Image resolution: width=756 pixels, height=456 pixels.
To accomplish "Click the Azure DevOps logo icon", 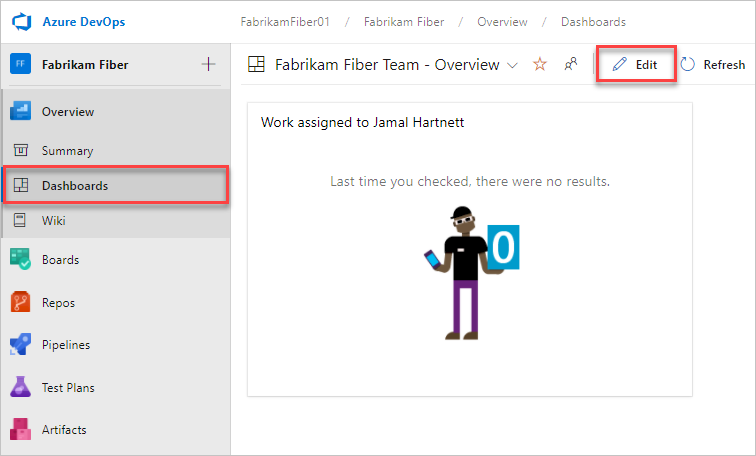I will 22,22.
